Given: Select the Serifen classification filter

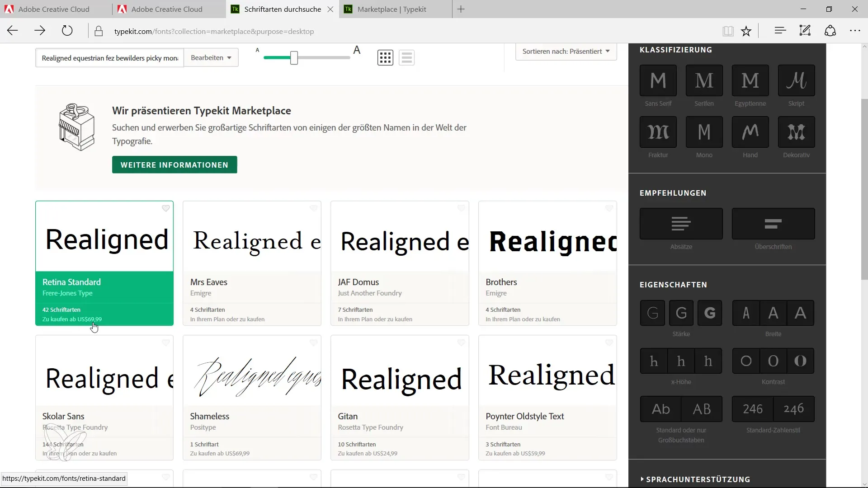Looking at the screenshot, I should (x=704, y=80).
